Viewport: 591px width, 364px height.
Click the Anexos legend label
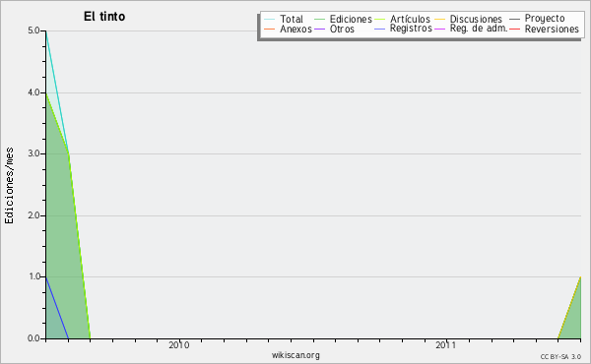[295, 29]
